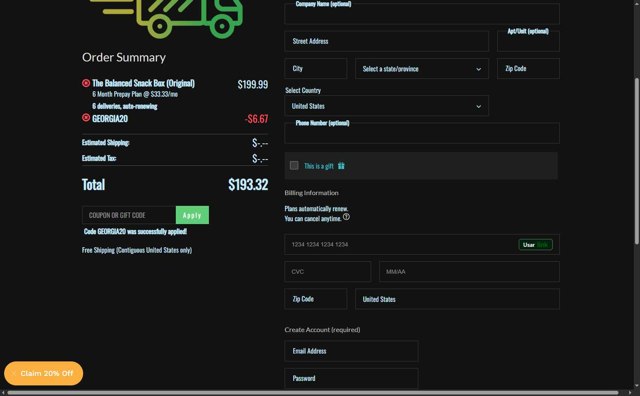Focus the Email Address field
Viewport: 640px width, 396px height.
pyautogui.click(x=351, y=351)
